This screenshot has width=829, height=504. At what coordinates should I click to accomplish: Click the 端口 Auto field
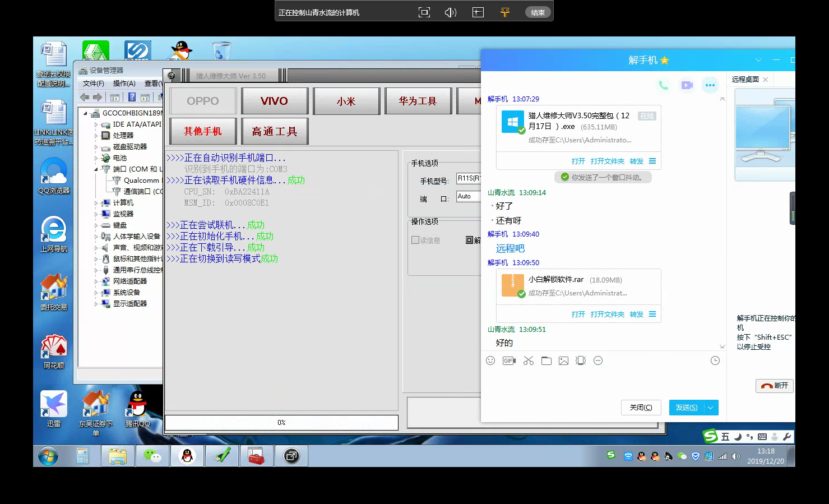469,196
